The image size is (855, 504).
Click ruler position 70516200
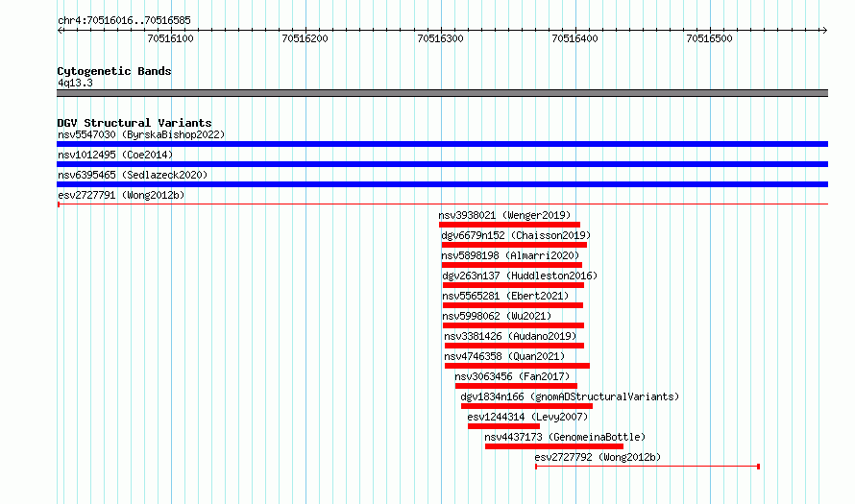(305, 38)
